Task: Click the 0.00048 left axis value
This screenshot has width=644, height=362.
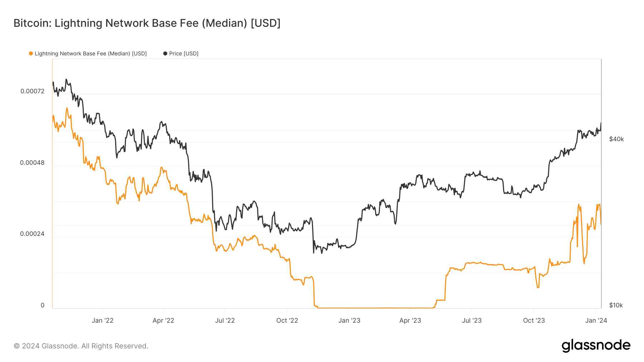Action: point(33,163)
